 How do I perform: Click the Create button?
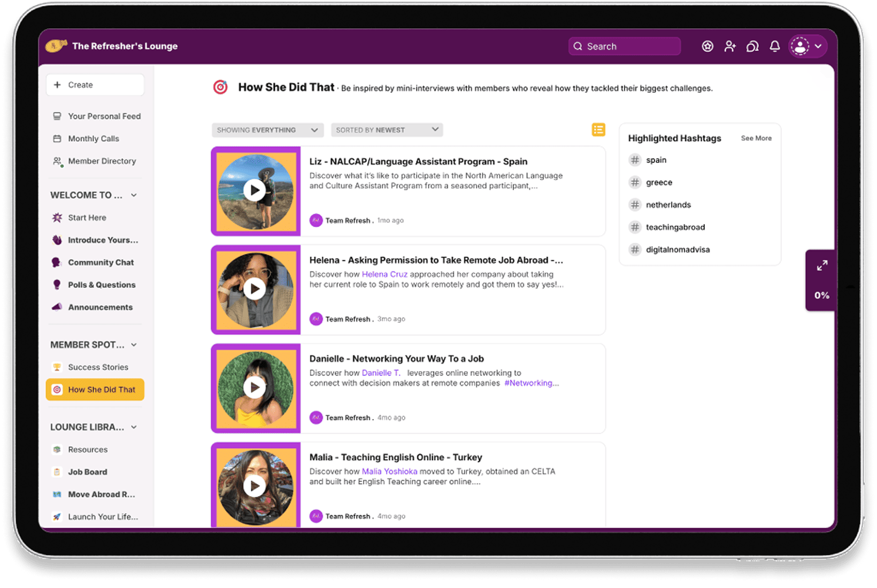tap(95, 85)
